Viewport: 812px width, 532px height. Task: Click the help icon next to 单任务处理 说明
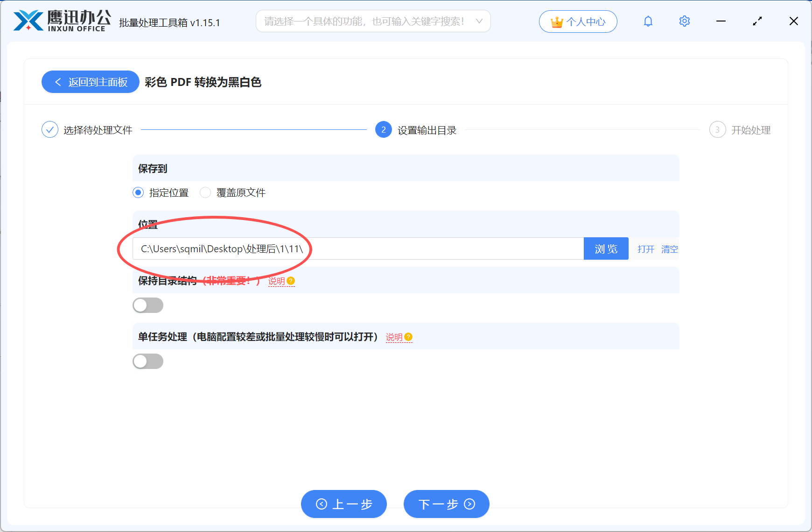408,337
